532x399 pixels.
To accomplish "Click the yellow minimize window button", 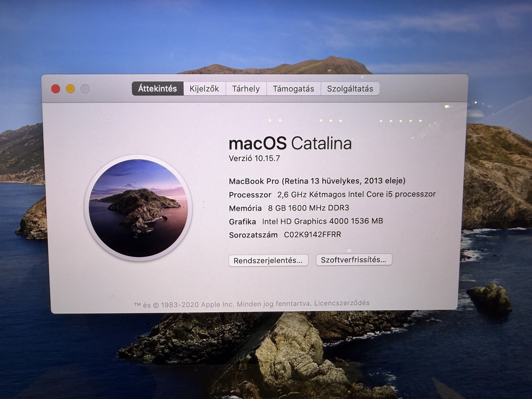I will tap(70, 89).
